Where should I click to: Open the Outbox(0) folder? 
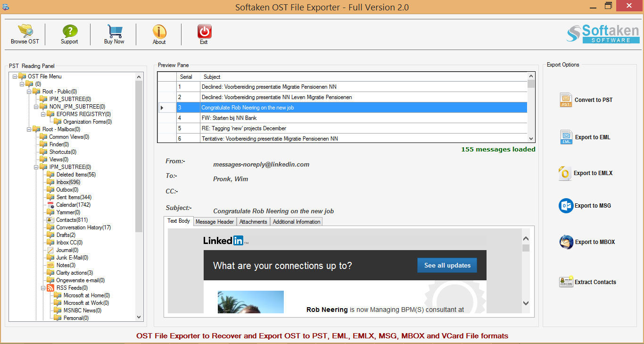pos(67,190)
